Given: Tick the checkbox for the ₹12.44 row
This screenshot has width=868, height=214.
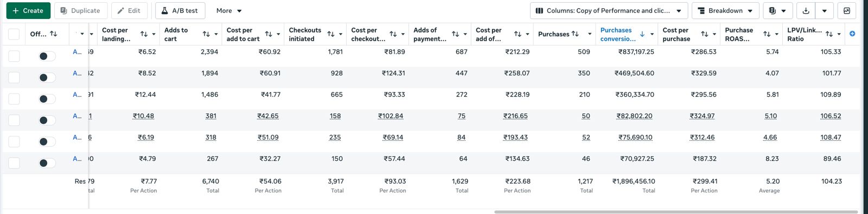Looking at the screenshot, I should [x=14, y=99].
